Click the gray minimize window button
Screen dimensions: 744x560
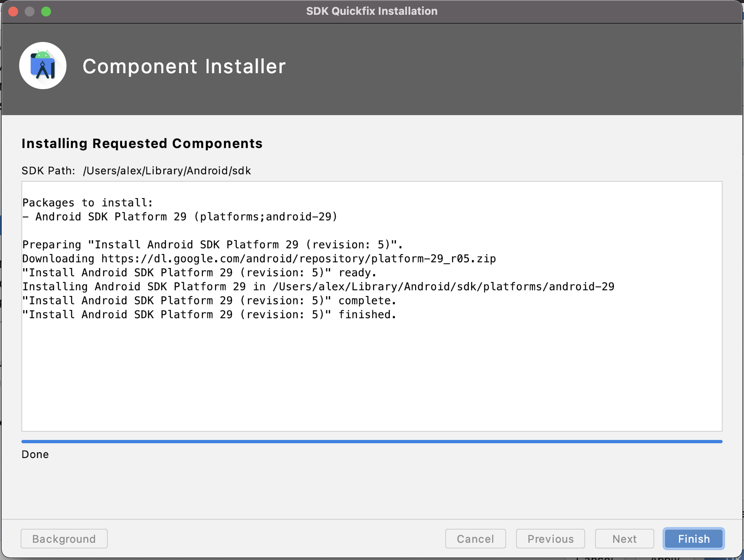click(x=30, y=12)
